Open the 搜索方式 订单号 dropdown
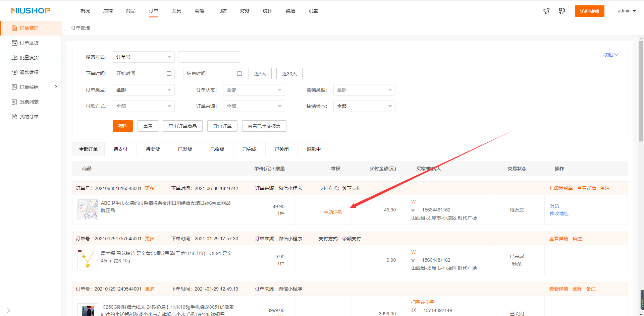Screen dimensions: 644x316 [144, 57]
